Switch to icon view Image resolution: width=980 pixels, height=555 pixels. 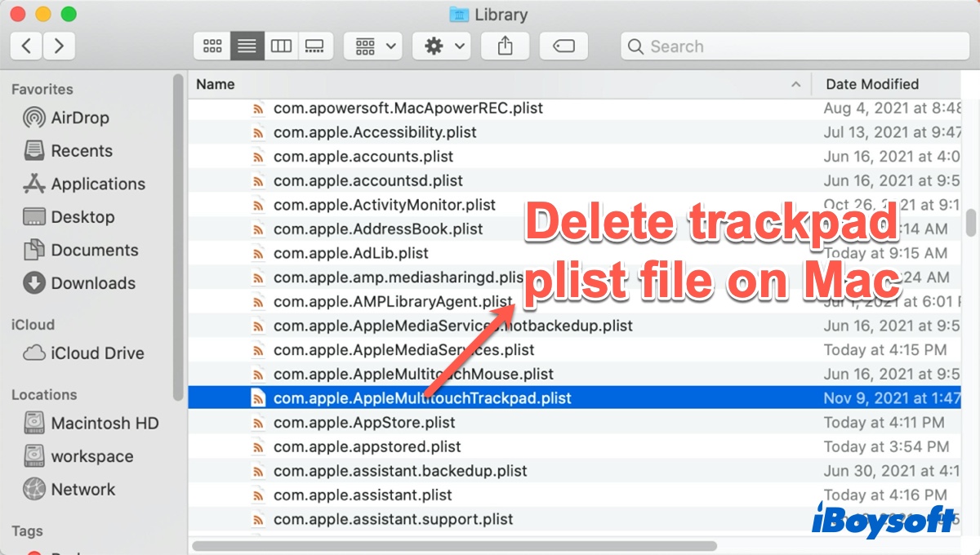212,47
